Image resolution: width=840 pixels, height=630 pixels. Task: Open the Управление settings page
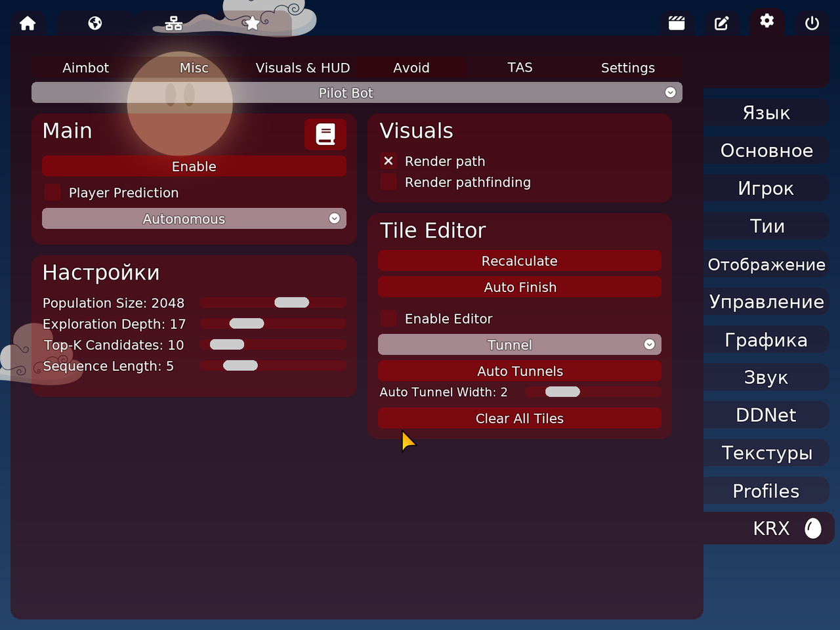(x=766, y=302)
